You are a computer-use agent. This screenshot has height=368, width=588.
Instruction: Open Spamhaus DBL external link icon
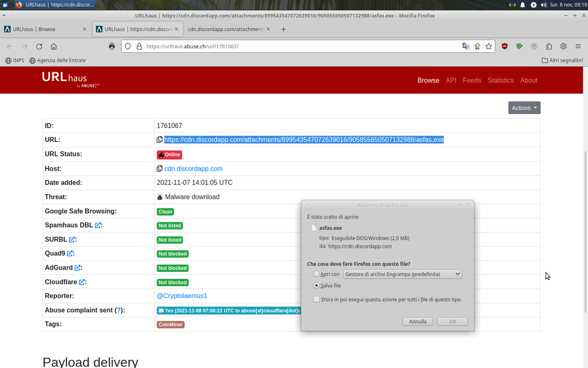click(x=98, y=225)
